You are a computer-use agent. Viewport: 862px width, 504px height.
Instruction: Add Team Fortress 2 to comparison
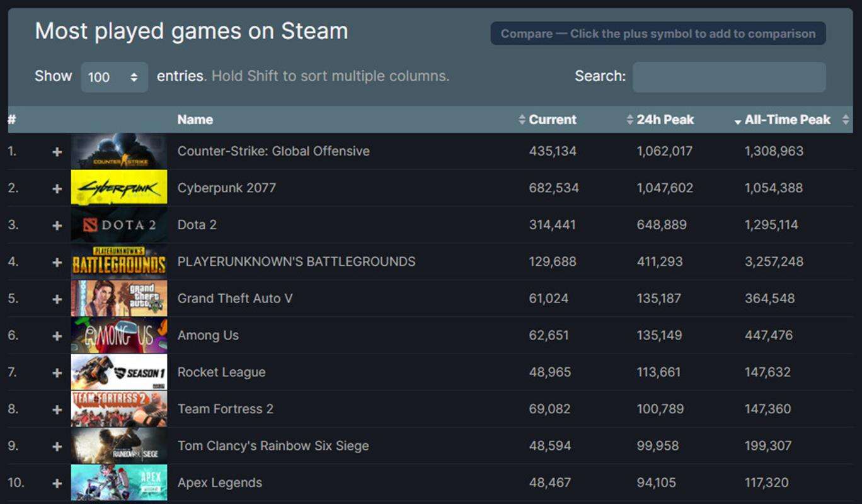pos(57,409)
